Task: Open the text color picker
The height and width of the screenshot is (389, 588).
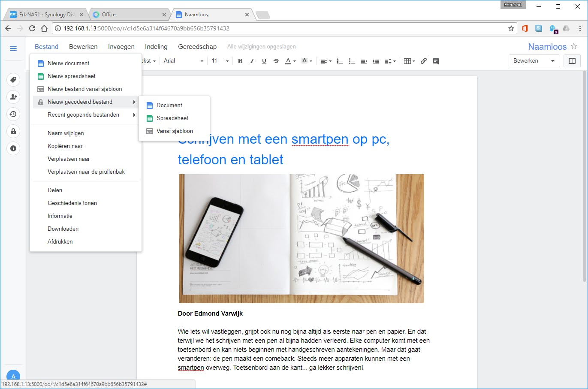Action: 290,61
